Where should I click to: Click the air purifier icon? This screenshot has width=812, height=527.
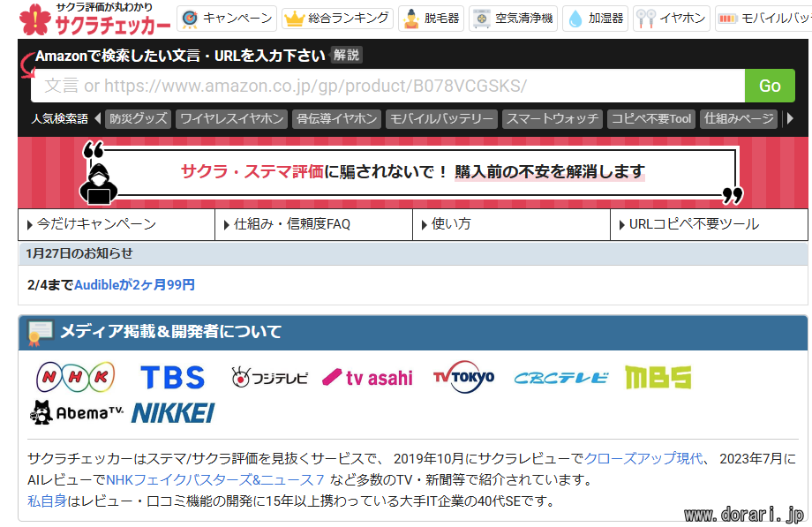pos(482,19)
